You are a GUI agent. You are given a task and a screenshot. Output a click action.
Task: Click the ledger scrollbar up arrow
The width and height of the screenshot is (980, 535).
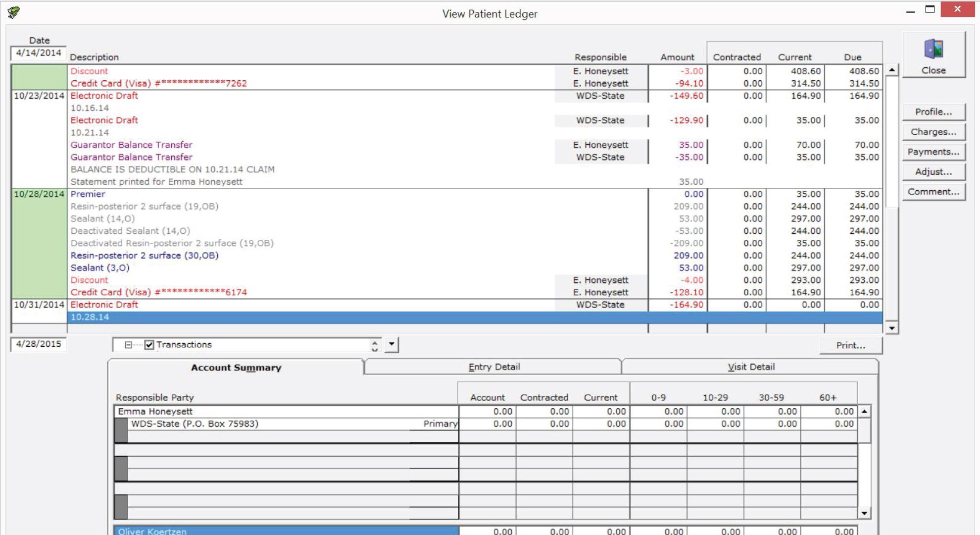[892, 70]
